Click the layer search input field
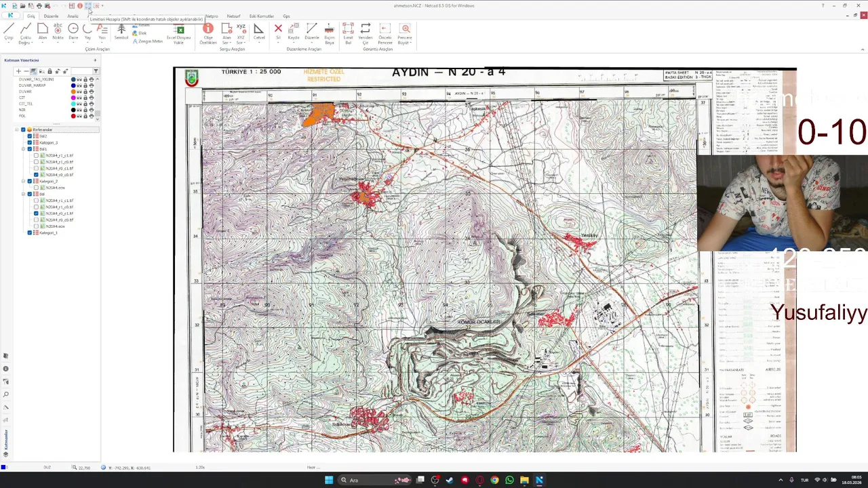 tap(81, 71)
